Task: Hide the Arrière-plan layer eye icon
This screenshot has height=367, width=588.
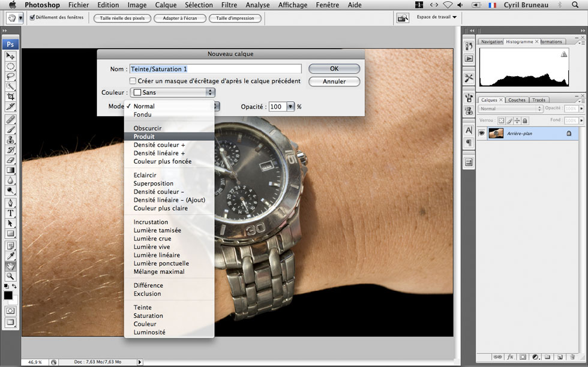Action: 482,133
